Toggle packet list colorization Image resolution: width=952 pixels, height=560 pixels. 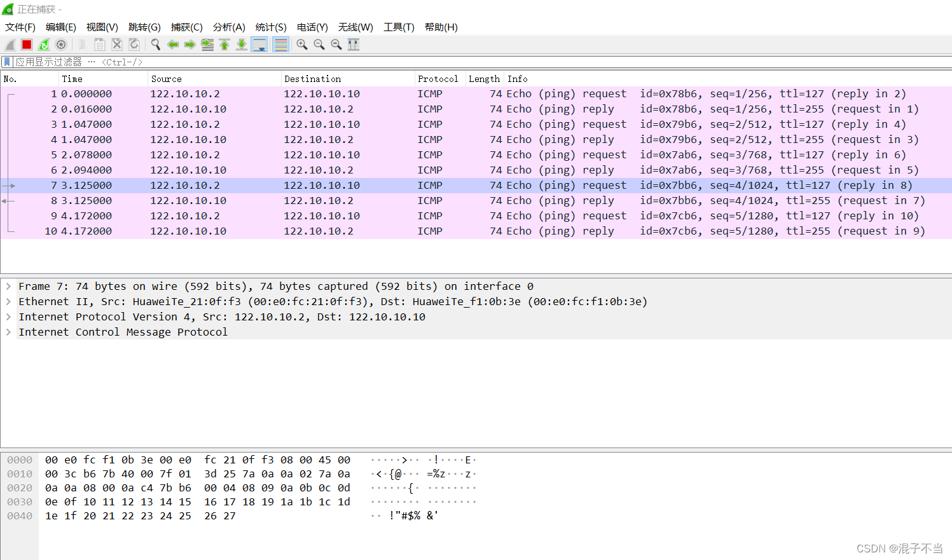pos(280,44)
